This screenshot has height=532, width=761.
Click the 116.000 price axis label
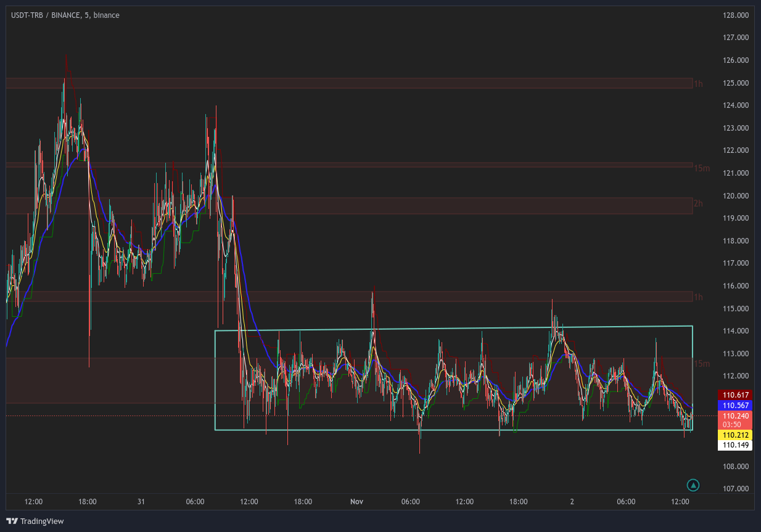[734, 286]
